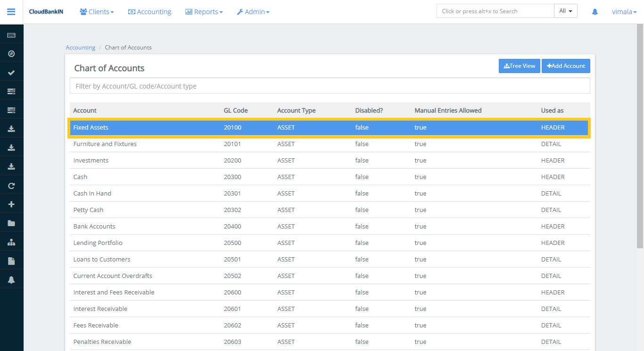Image resolution: width=644 pixels, height=351 pixels.
Task: Select the topmost download icon in the sidebar
Action: [11, 128]
